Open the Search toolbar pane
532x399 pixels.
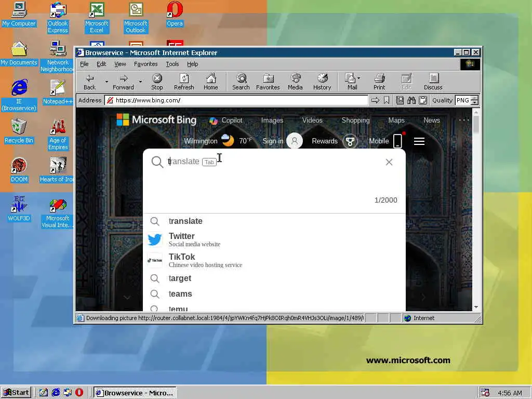[241, 82]
